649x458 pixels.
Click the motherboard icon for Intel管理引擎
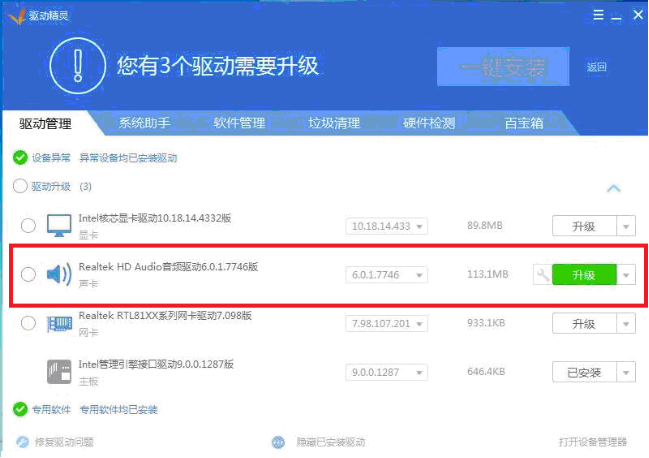pos(59,372)
